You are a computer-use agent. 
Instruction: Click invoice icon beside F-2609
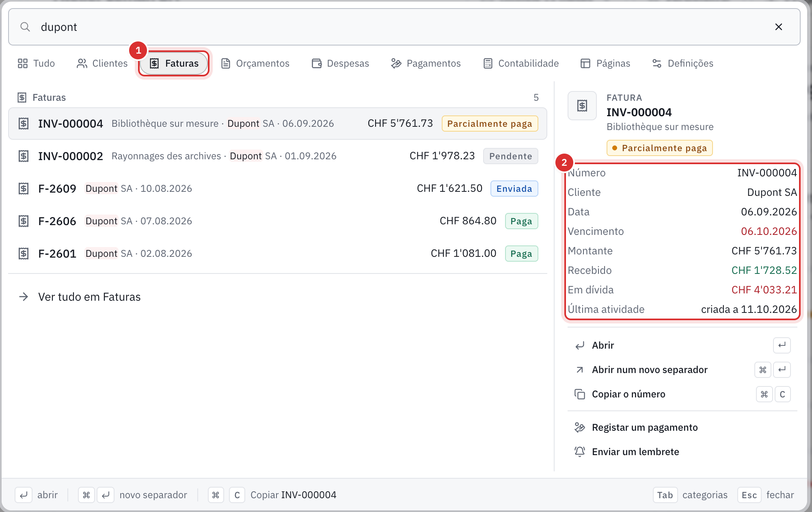coord(24,189)
